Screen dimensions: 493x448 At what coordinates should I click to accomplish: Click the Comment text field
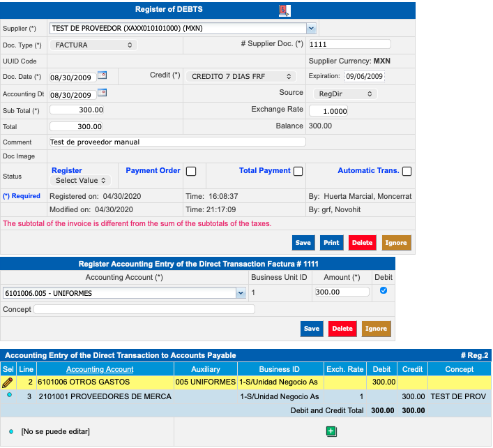click(177, 142)
